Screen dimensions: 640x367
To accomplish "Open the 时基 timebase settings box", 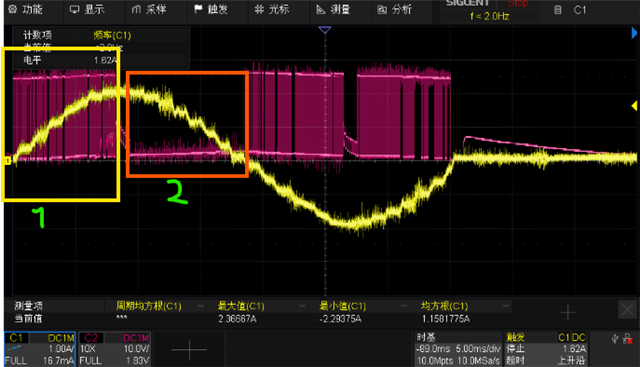I will click(458, 349).
